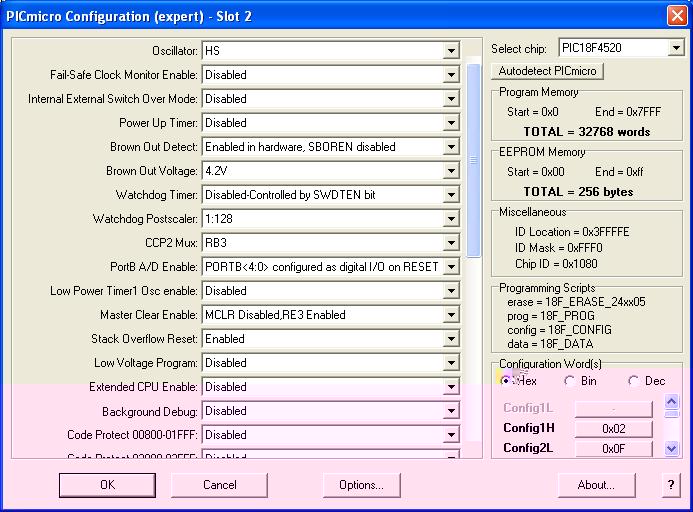The height and width of the screenshot is (512, 693).
Task: Open the Extended CPU Enable dropdown
Action: pos(451,387)
